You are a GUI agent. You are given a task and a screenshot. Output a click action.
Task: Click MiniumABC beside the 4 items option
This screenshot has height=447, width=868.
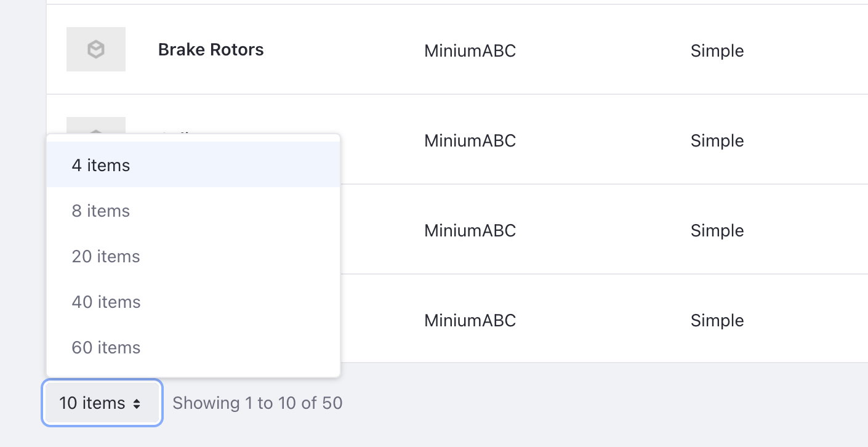(470, 140)
